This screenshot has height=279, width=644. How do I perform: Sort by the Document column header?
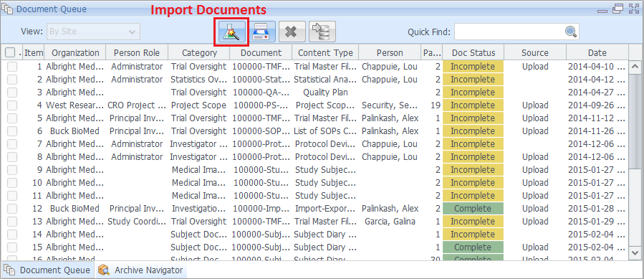click(x=261, y=52)
